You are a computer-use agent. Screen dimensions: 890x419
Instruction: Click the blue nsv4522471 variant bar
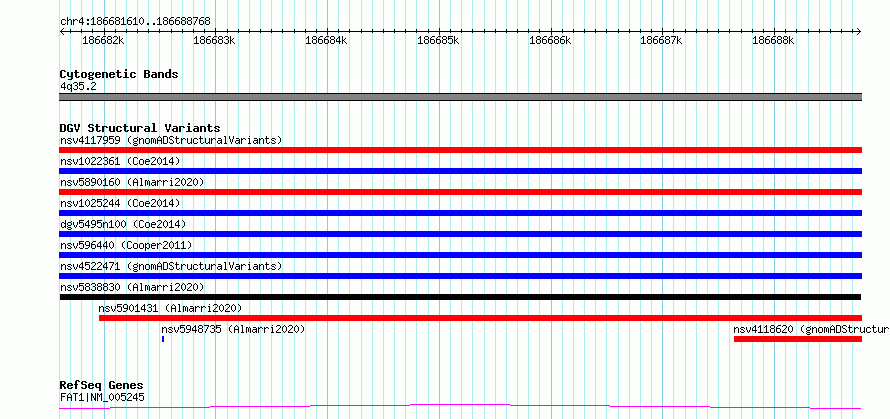[x=460, y=276]
